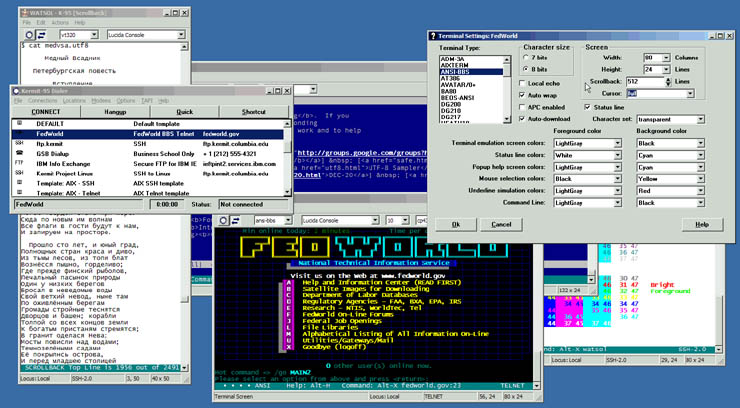The height and width of the screenshot is (408, 740).
Task: Click the GSB Dialup telephone icon
Action: (18, 154)
